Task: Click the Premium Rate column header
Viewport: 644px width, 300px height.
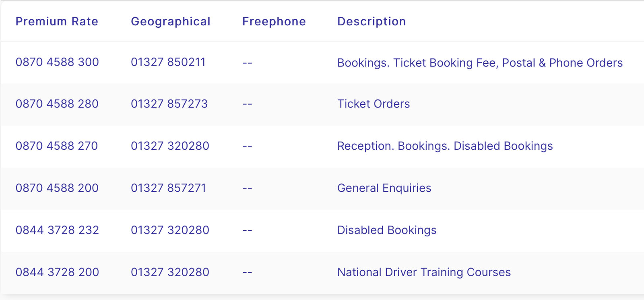Action: 57,21
